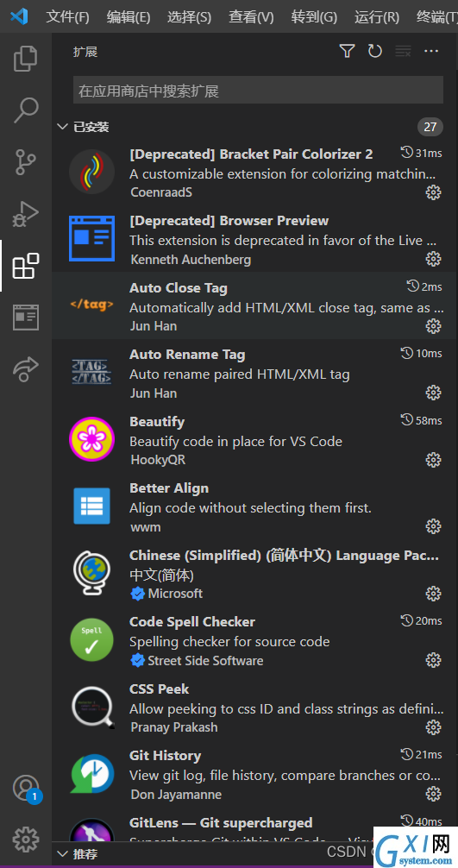Refresh the extensions list
Image resolution: width=458 pixels, height=868 pixels.
point(375,52)
